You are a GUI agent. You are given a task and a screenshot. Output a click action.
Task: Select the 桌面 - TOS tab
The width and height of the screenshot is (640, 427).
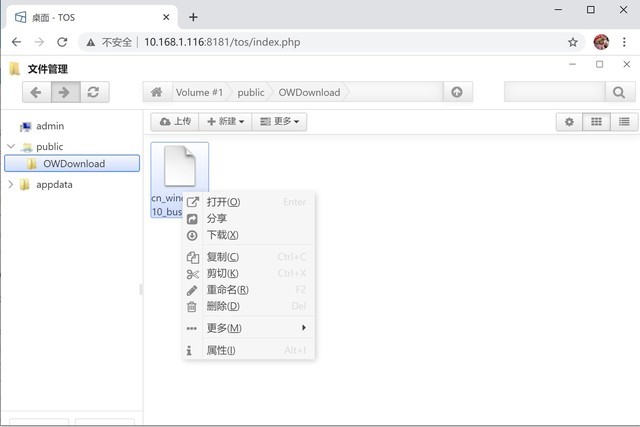[x=92, y=17]
